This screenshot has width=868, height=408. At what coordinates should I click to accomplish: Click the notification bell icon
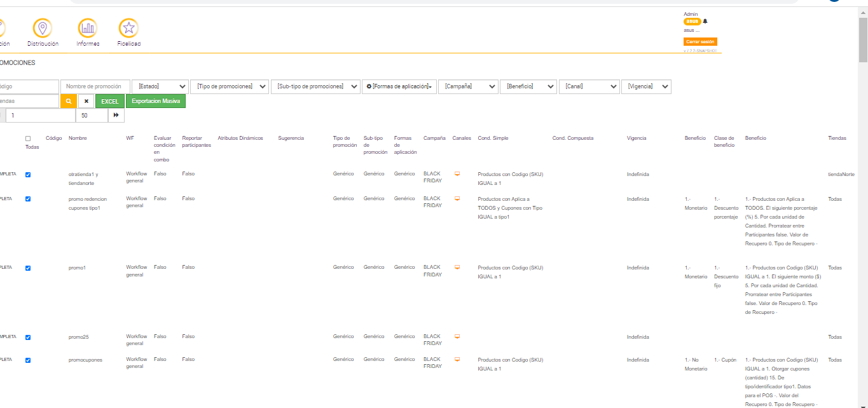[x=705, y=21]
